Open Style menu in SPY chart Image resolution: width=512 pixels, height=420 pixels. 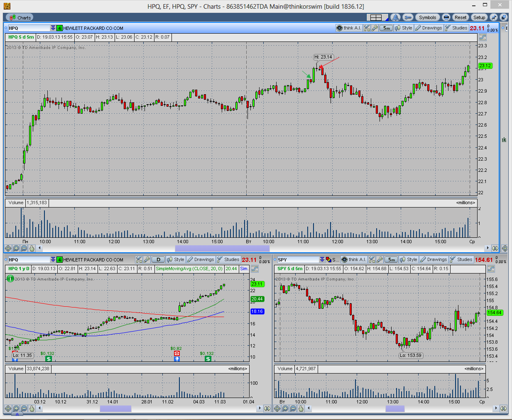coord(409,259)
